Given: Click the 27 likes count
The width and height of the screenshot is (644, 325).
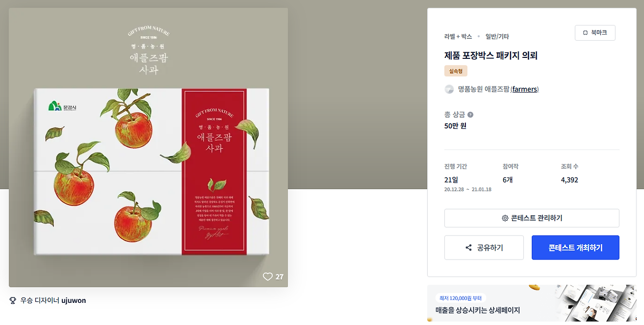Looking at the screenshot, I should (279, 277).
